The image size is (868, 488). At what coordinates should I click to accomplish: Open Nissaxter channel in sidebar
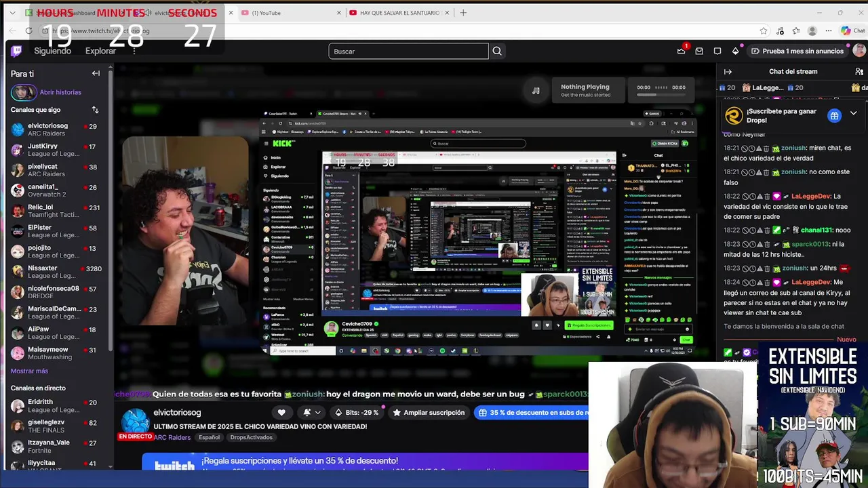(x=56, y=272)
